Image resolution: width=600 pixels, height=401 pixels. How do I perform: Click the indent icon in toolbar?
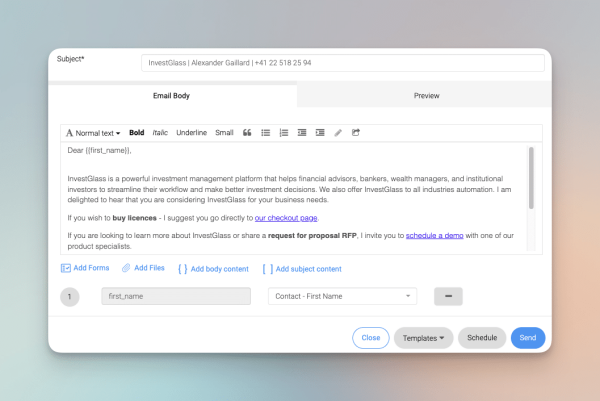point(320,133)
